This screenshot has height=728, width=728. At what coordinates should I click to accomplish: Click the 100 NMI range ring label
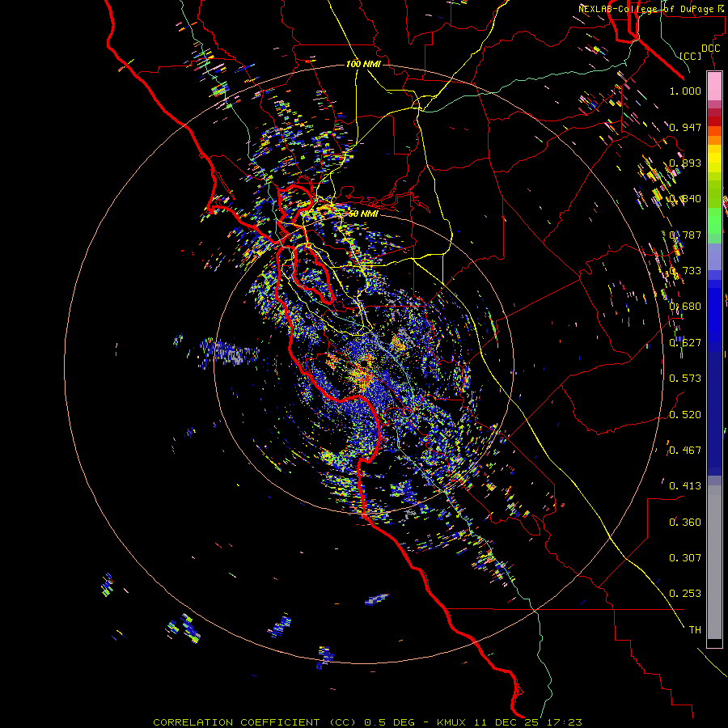(x=363, y=64)
